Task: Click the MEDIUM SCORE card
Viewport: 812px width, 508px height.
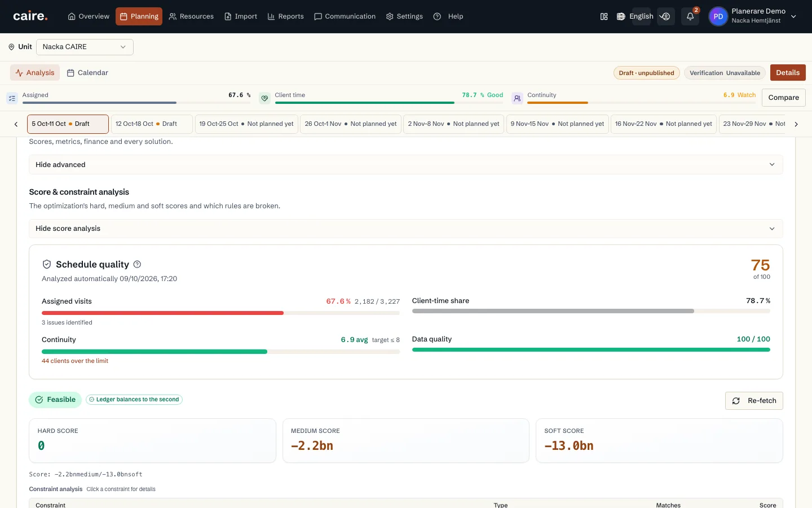Action: [406, 440]
